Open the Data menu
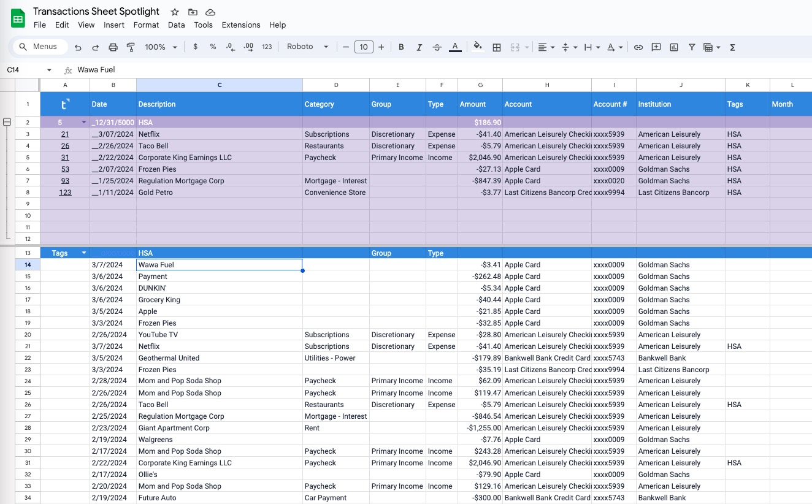The image size is (812, 504). [x=176, y=25]
